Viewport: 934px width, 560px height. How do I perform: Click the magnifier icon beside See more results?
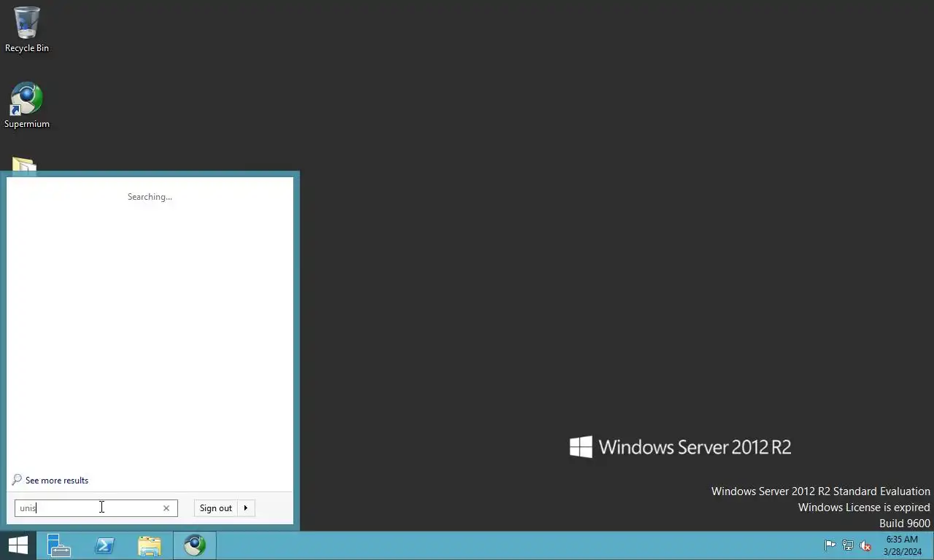click(x=17, y=480)
